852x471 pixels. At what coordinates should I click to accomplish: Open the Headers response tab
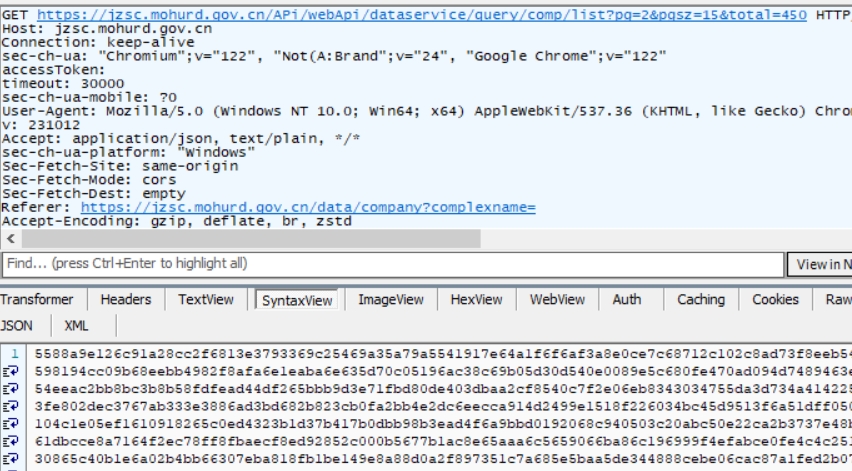click(x=126, y=300)
